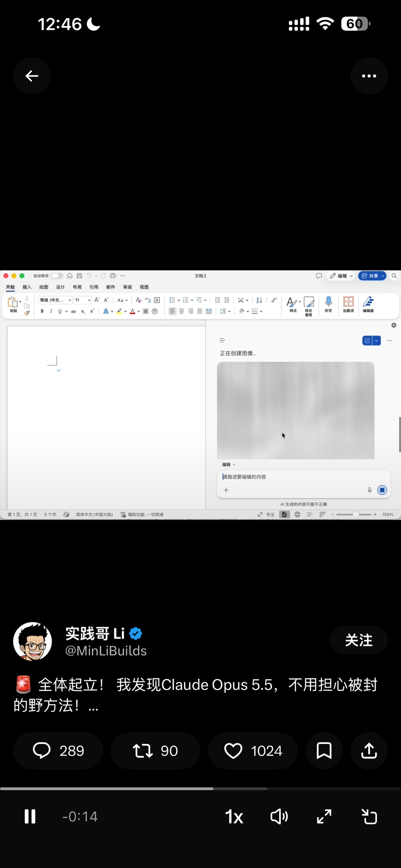Toggle bold formatting in Word ribbon

pyautogui.click(x=42, y=311)
